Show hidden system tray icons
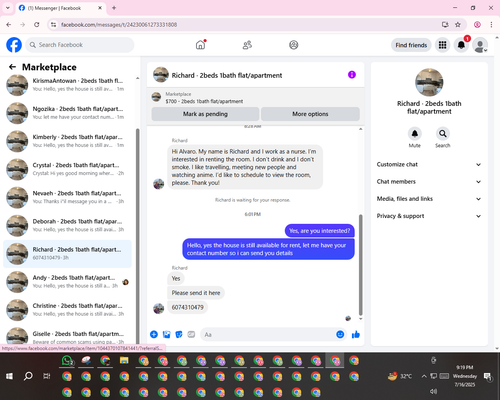The height and width of the screenshot is (400, 500). pos(424,376)
